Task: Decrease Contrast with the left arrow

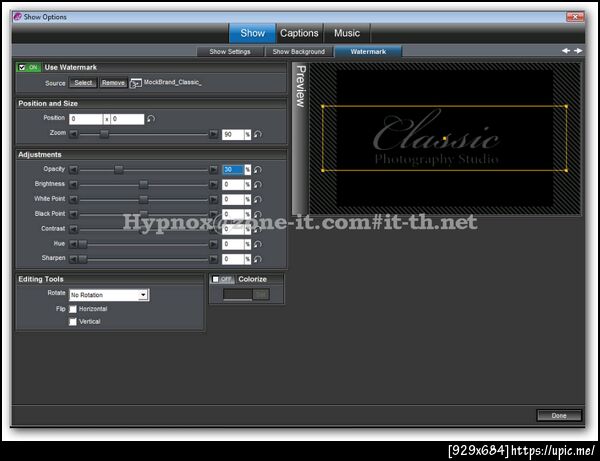Action: click(73, 229)
